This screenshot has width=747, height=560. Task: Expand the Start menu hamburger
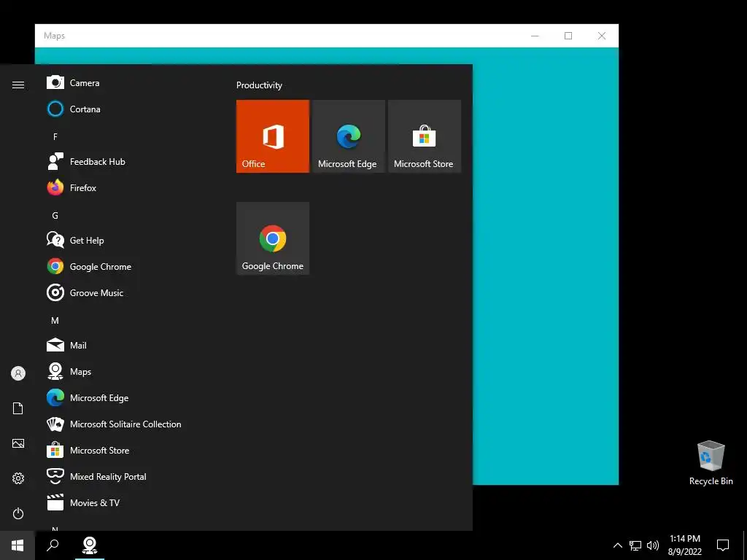[18, 85]
